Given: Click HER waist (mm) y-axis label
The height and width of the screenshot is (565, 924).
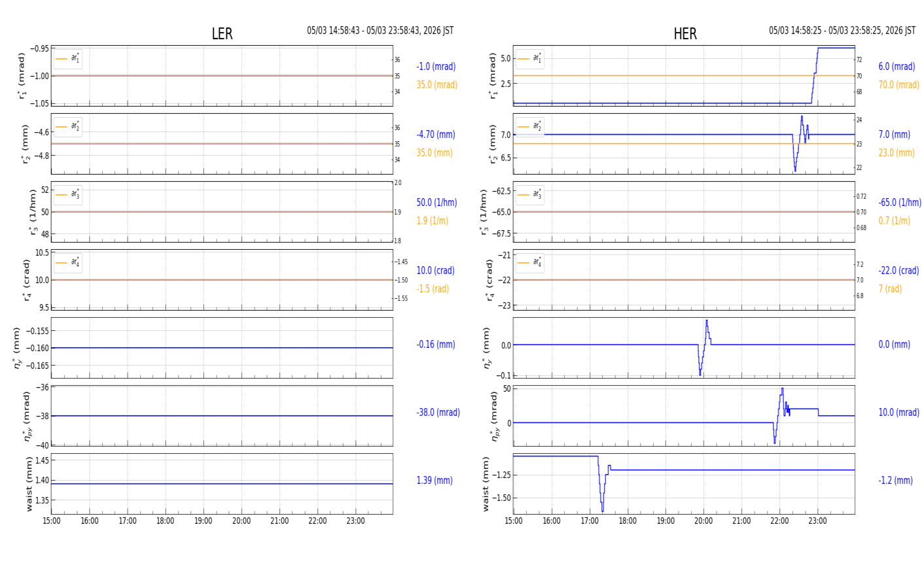Looking at the screenshot, I should (486, 484).
